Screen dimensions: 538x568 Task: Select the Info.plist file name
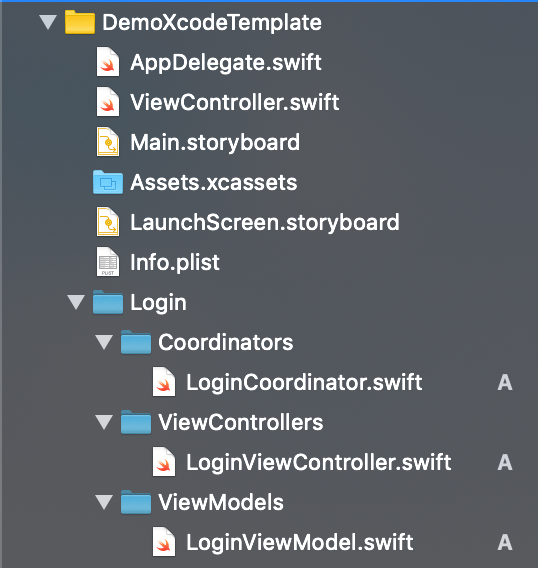[175, 262]
